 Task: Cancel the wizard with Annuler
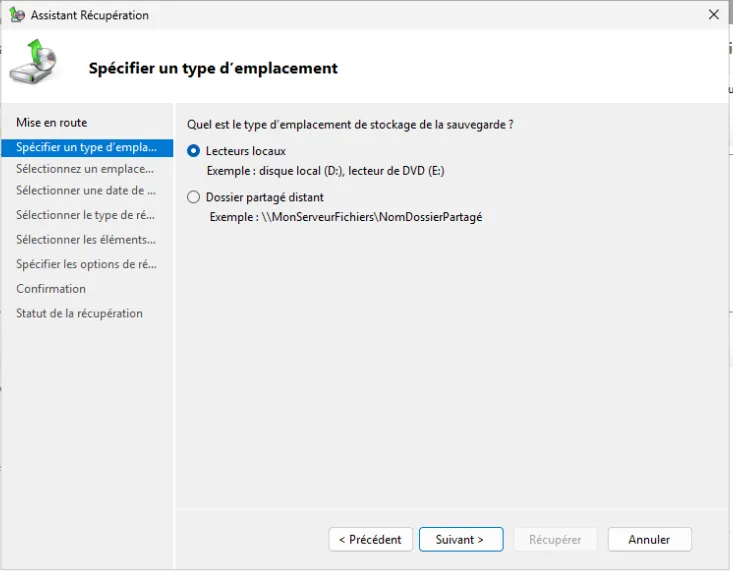(x=649, y=540)
